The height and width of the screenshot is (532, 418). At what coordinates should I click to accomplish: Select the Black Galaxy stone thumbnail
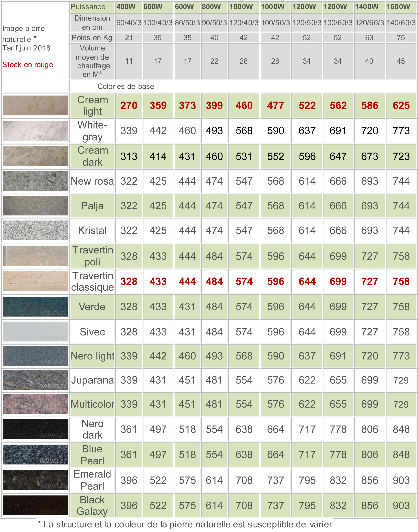pyautogui.click(x=36, y=506)
